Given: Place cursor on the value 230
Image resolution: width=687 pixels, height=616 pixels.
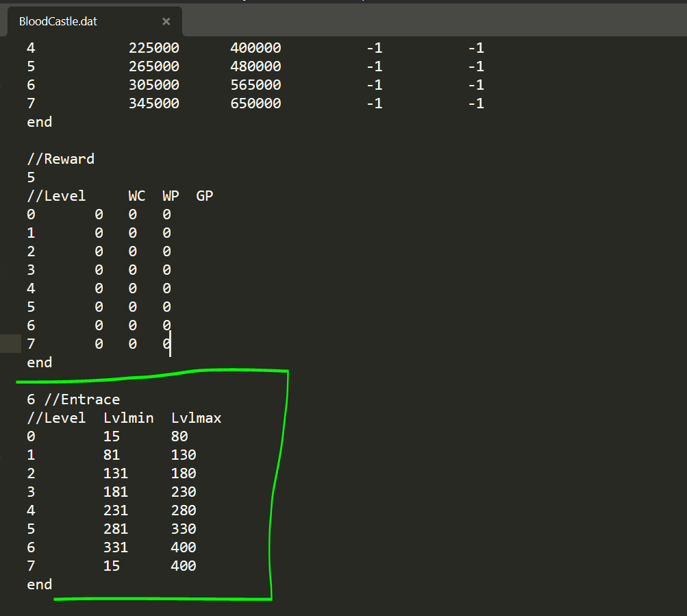Looking at the screenshot, I should [x=184, y=492].
